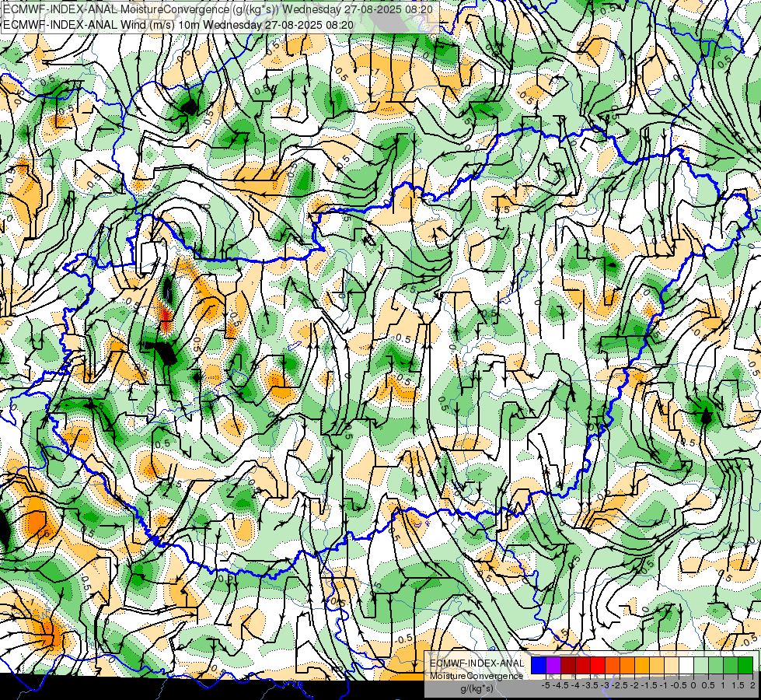
Task: Select the white legend swatch for 0 to 0.5
Action: [x=686, y=666]
